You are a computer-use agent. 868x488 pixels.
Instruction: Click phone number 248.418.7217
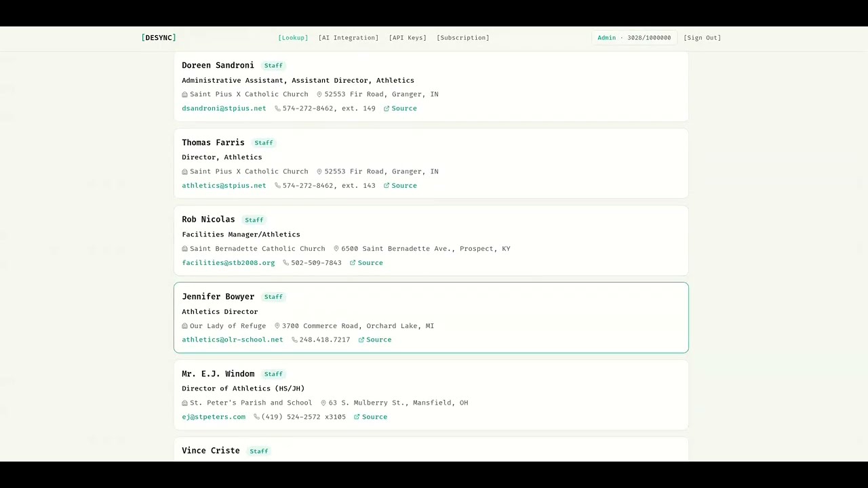(325, 340)
